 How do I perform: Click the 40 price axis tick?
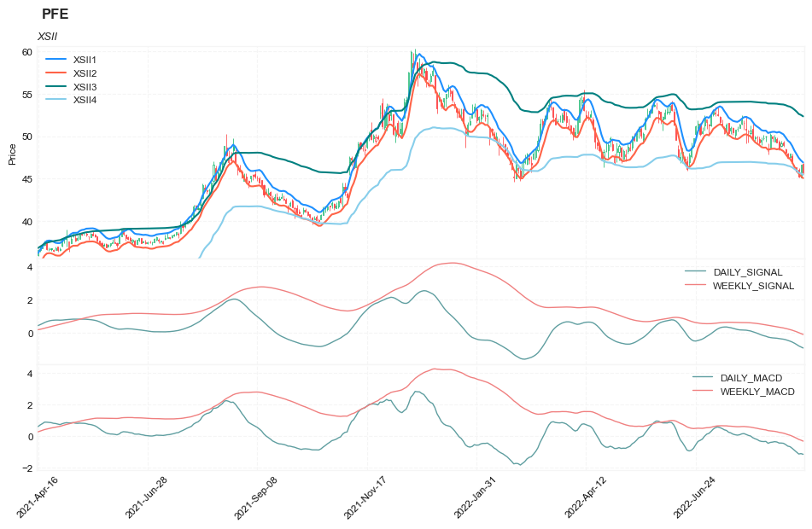point(26,222)
